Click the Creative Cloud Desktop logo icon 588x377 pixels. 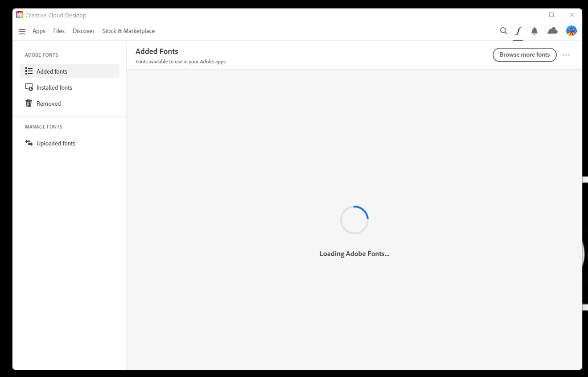point(20,15)
